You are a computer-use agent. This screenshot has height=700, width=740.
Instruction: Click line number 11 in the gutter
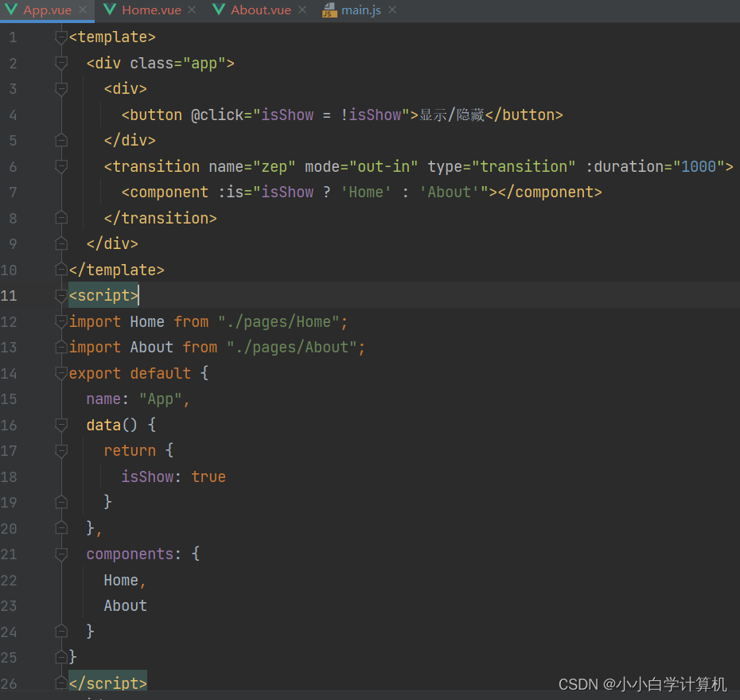tap(9, 296)
